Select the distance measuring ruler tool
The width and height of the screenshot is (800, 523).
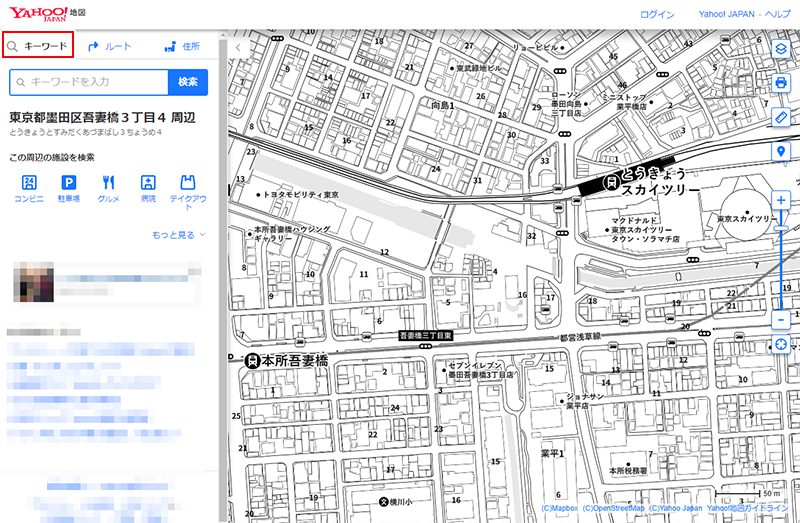click(782, 117)
